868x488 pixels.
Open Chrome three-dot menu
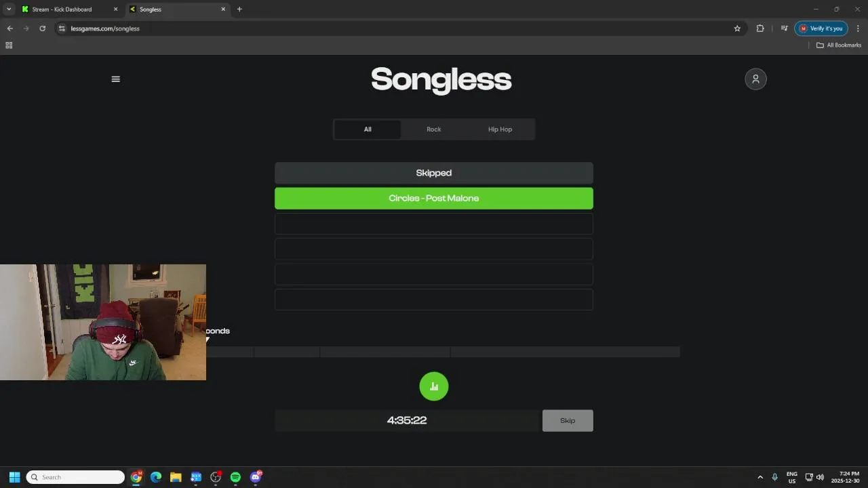tap(858, 28)
